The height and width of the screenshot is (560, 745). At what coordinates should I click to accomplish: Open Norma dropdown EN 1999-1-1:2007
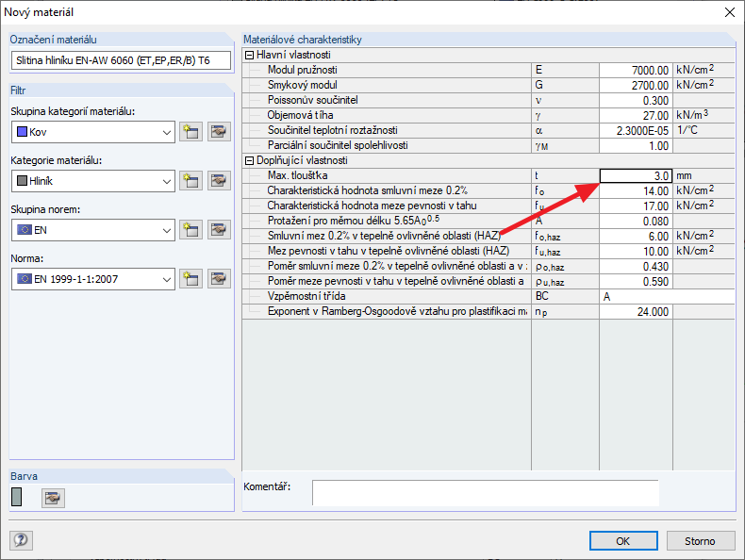coord(93,279)
